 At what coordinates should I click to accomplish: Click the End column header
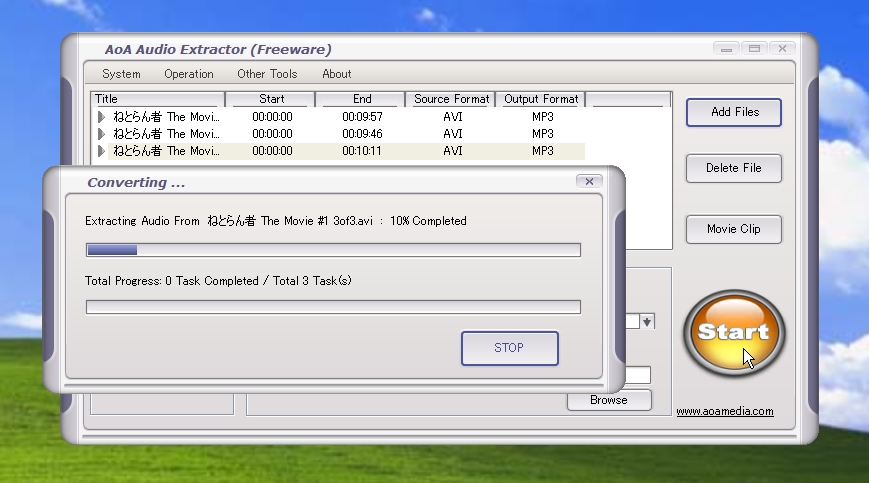pos(360,99)
